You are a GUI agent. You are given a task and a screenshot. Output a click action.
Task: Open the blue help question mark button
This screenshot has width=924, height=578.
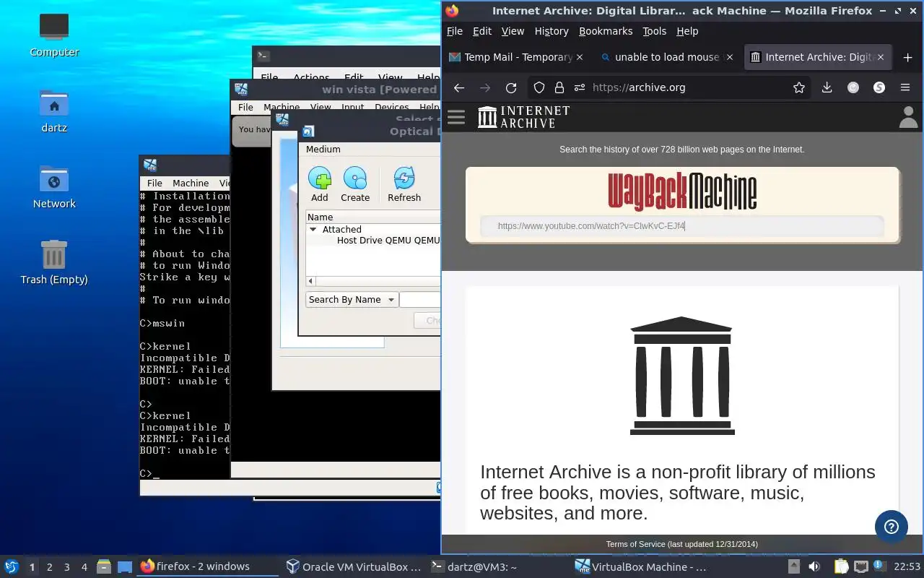coord(892,527)
